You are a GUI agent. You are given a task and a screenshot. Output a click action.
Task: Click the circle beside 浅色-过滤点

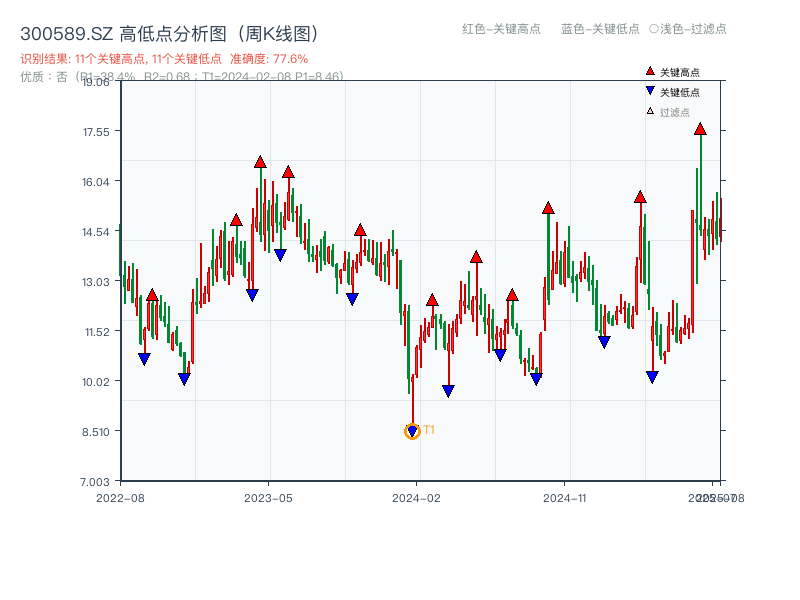(654, 29)
